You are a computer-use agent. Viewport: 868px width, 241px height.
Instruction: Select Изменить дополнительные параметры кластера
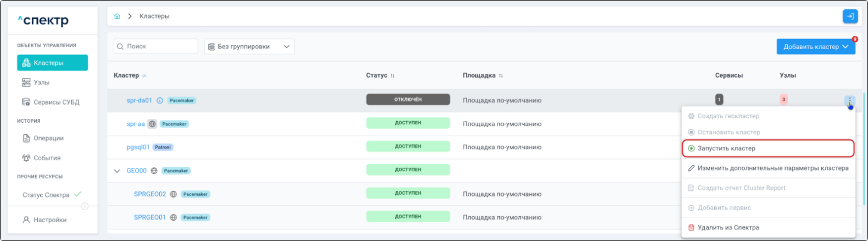click(772, 168)
